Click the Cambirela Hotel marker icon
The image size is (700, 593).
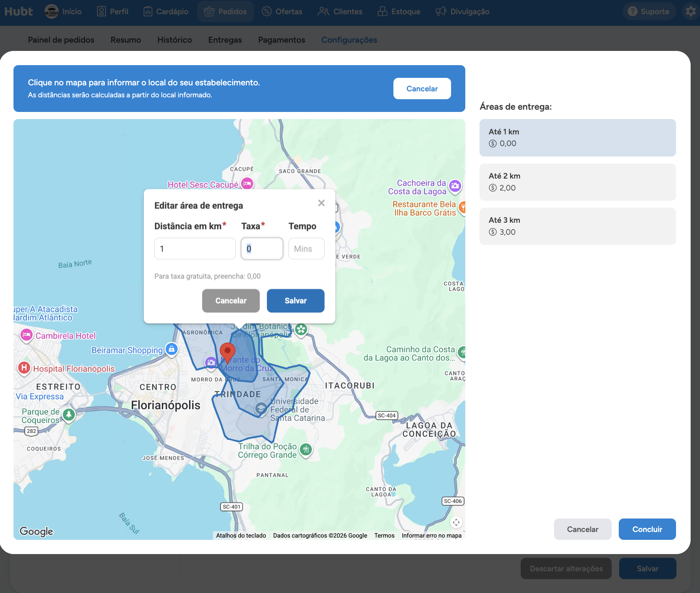[26, 335]
